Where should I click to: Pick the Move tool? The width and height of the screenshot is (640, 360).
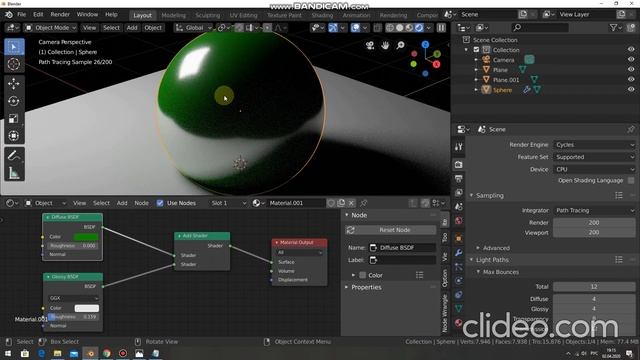pos(14,84)
